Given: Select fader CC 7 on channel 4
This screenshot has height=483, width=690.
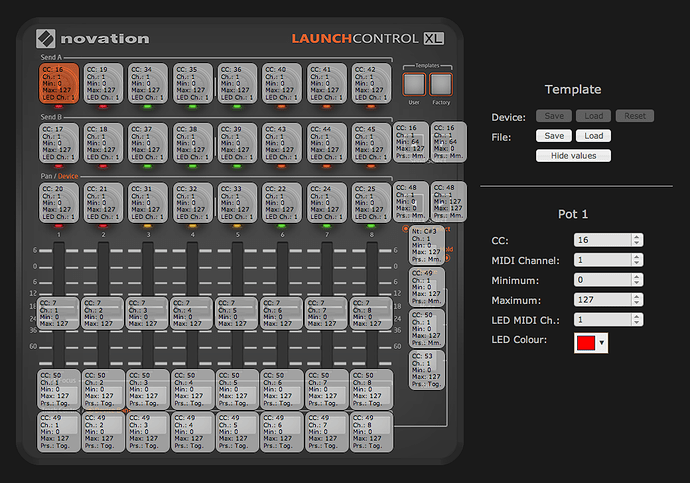Looking at the screenshot, I should coord(192,313).
